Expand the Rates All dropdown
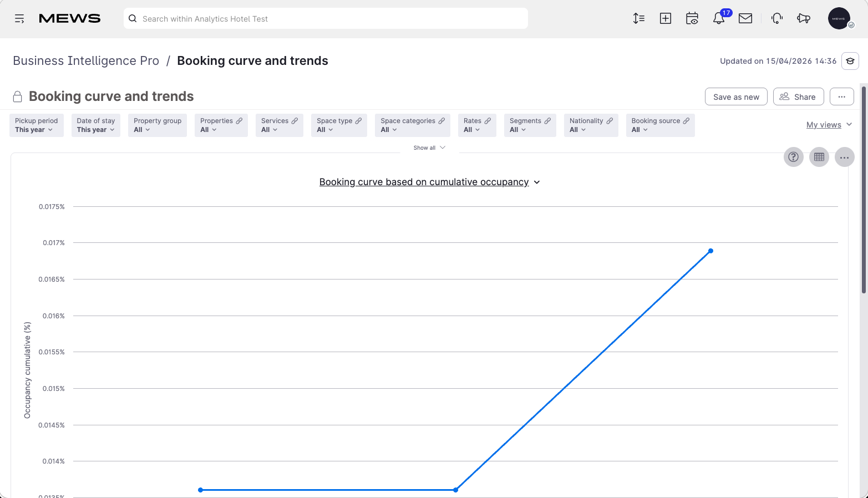This screenshot has height=498, width=868. point(472,130)
